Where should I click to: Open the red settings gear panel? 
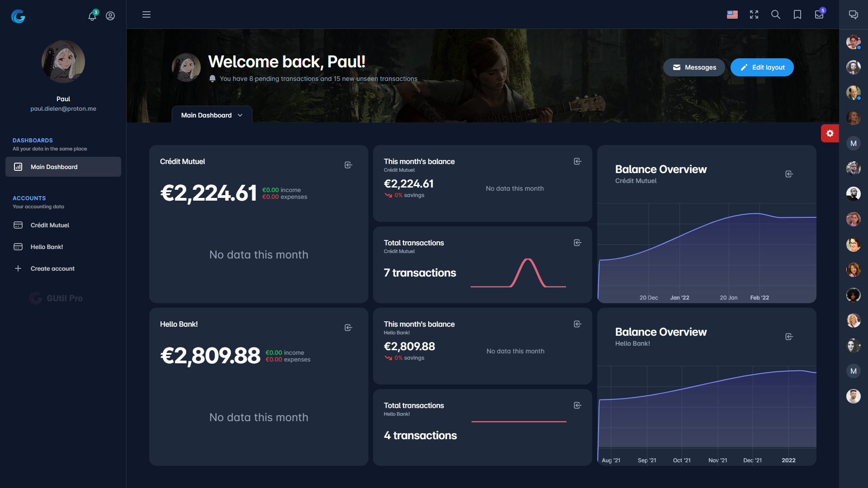pyautogui.click(x=830, y=133)
